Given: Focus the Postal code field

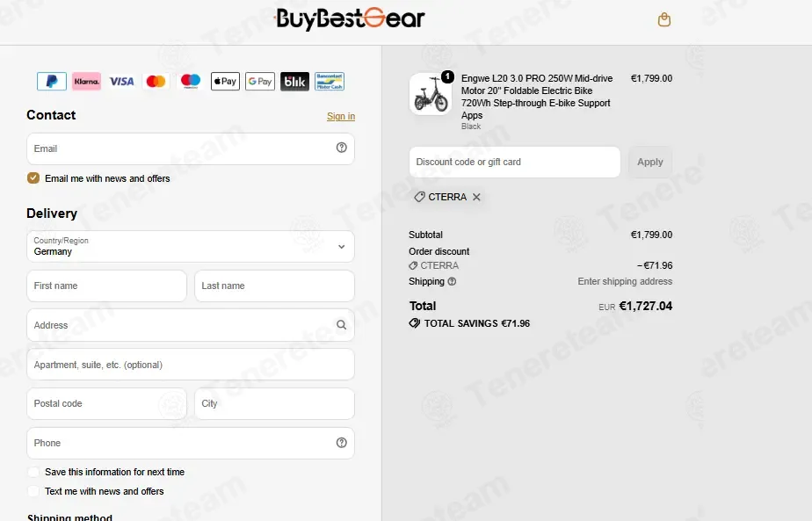Looking at the screenshot, I should pyautogui.click(x=106, y=404).
